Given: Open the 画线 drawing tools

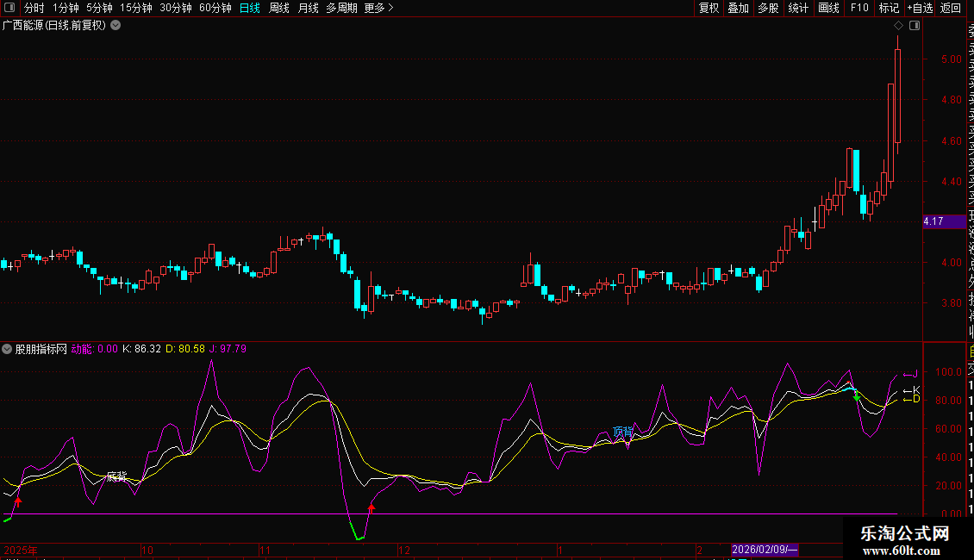Looking at the screenshot, I should pos(828,8).
